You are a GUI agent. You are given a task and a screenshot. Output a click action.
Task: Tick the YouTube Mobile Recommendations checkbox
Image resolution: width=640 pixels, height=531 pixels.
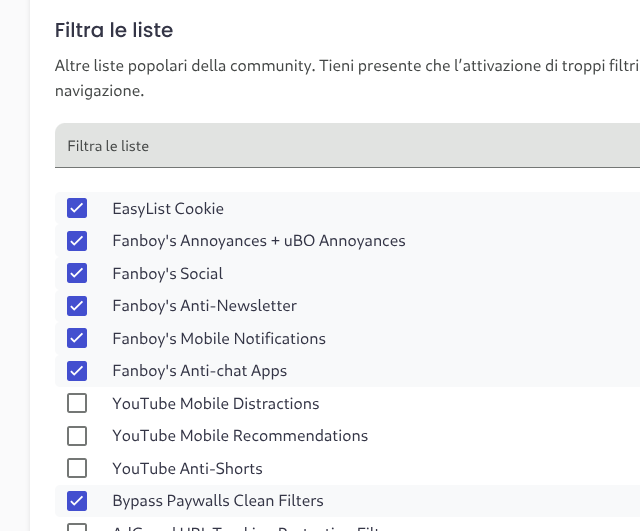(77, 436)
